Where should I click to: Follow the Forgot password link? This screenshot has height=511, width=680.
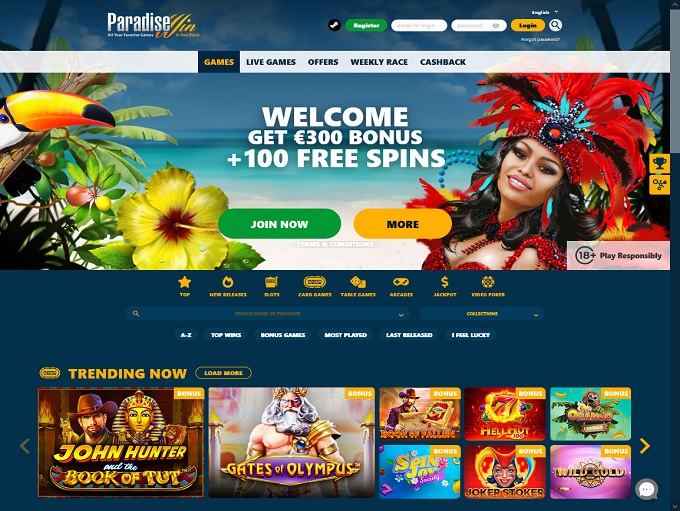pos(540,39)
